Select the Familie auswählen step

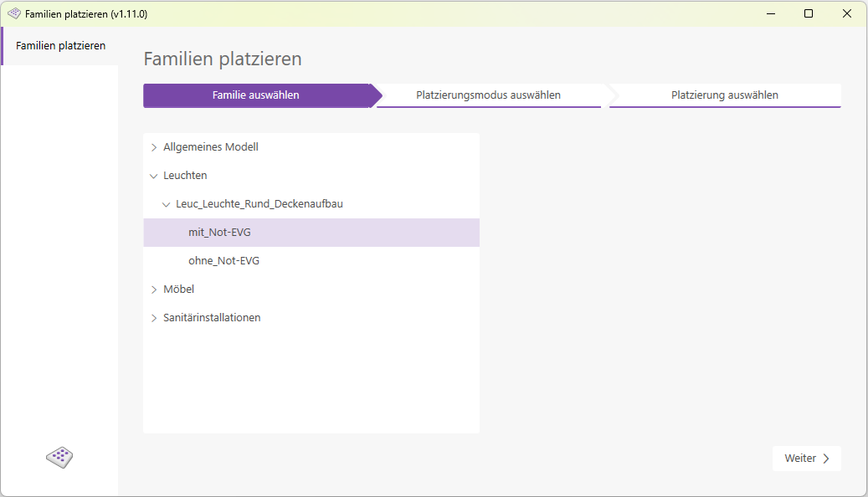[x=255, y=95]
